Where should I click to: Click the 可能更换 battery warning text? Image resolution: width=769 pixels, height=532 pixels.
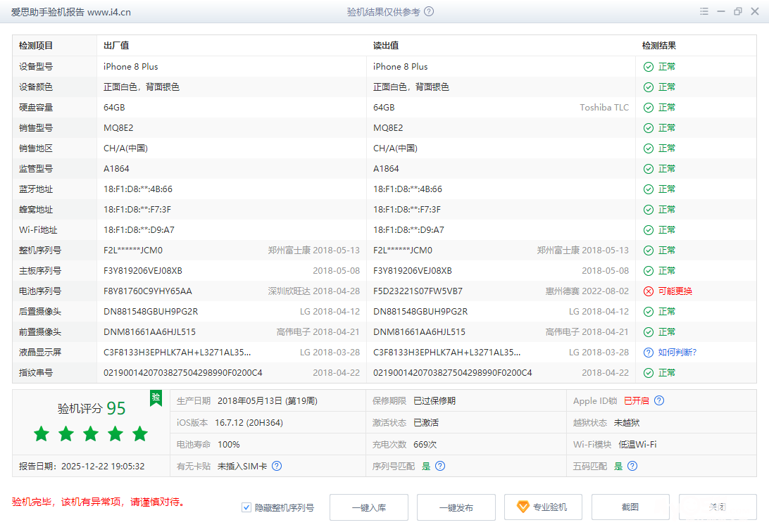pyautogui.click(x=675, y=291)
